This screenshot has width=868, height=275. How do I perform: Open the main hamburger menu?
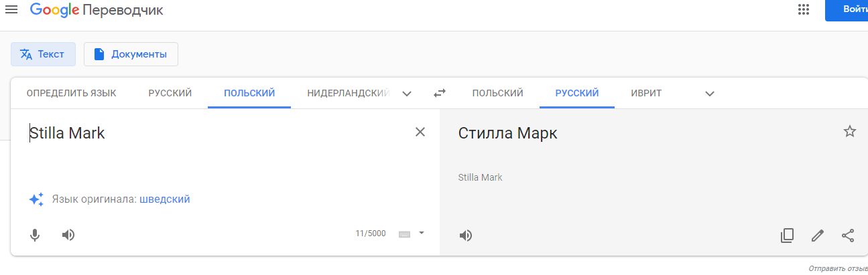pos(11,10)
